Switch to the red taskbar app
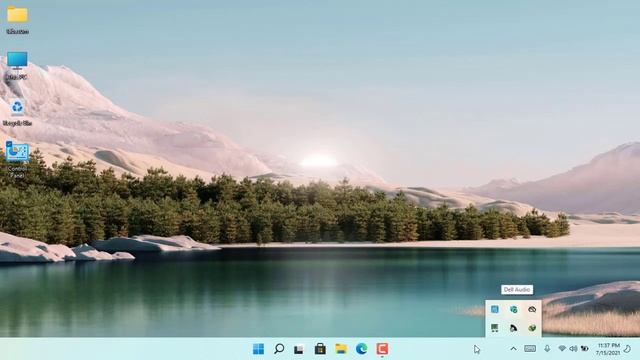Viewport: 640px width, 360px height. 382,349
